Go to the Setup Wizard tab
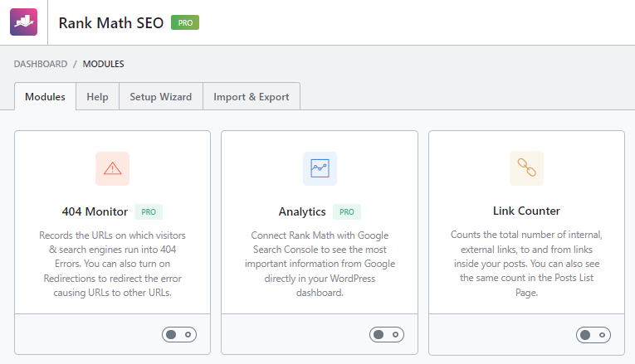 161,97
